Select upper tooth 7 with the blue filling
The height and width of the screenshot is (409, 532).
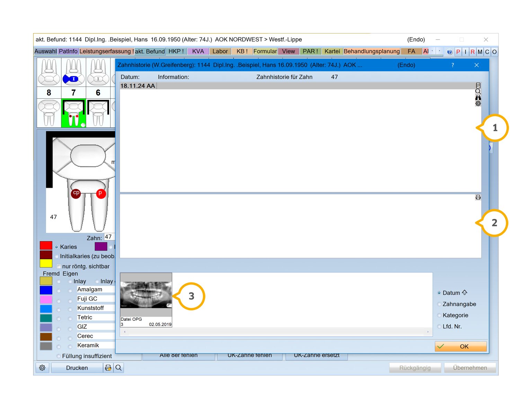[x=73, y=72]
